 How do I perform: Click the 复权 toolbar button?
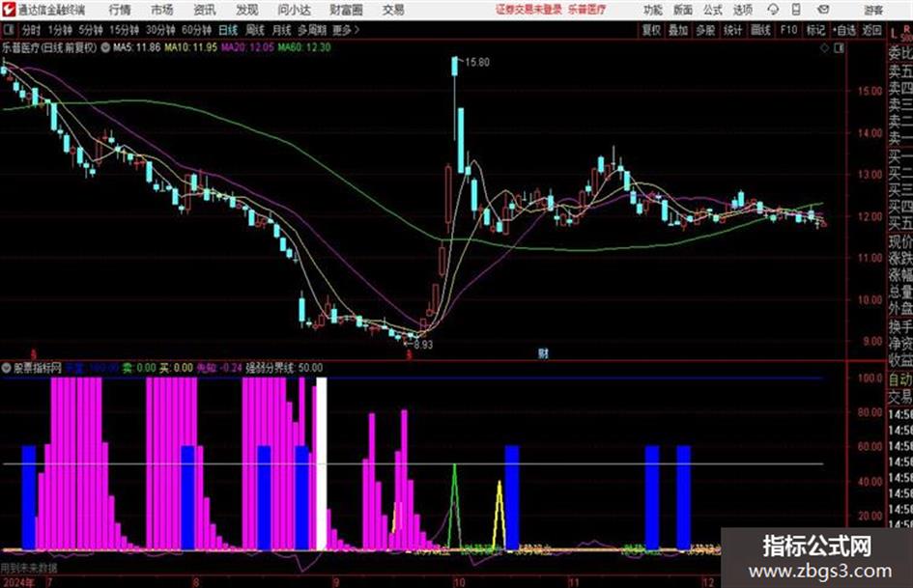point(651,30)
